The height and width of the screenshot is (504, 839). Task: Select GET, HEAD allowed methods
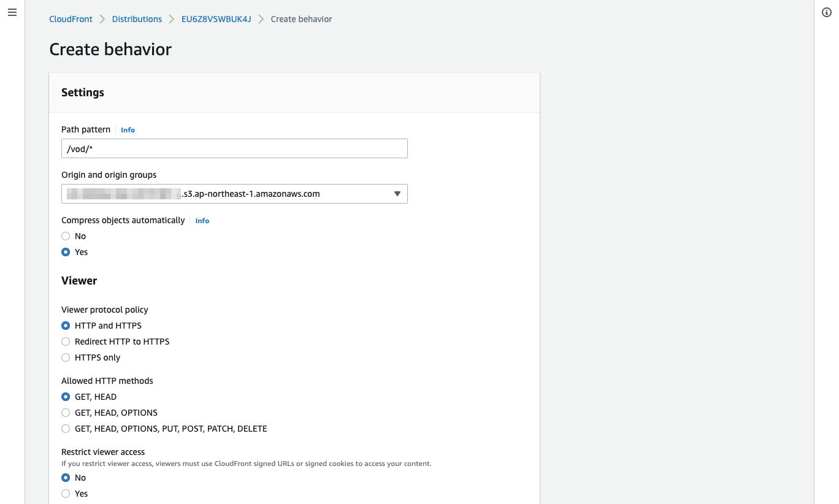tap(66, 397)
